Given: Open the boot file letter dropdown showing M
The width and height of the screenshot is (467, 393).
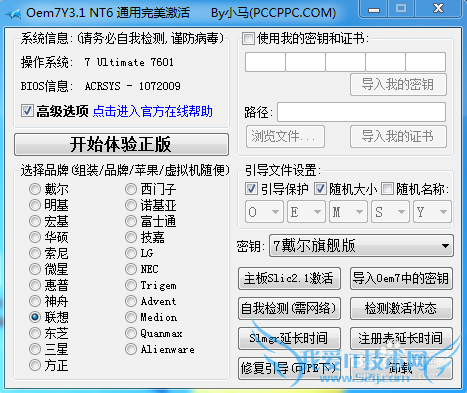Looking at the screenshot, I should 348,212.
